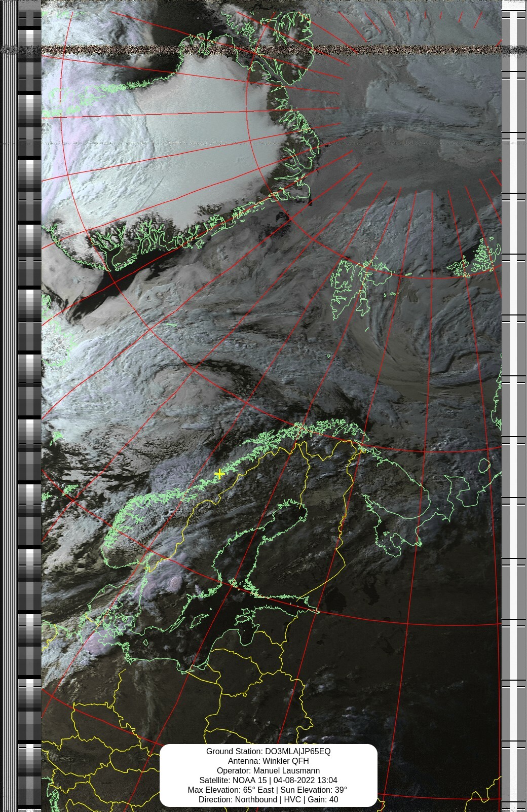This screenshot has width=527, height=812.
Task: Click the Max Elevation and Sun Elevation line
Action: click(268, 790)
